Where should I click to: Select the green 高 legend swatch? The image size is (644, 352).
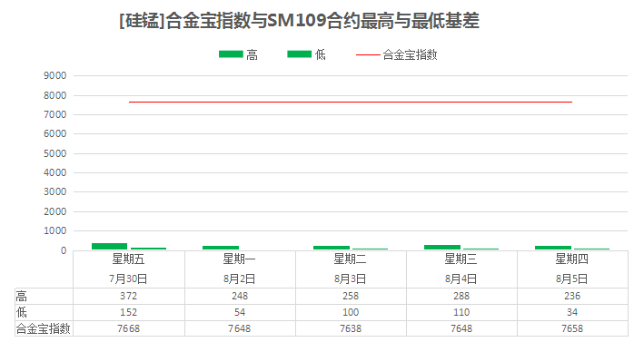tap(231, 54)
